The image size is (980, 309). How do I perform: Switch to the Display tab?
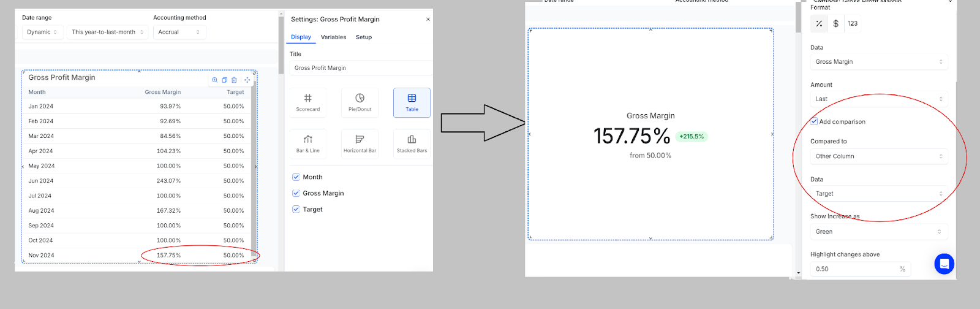point(301,37)
